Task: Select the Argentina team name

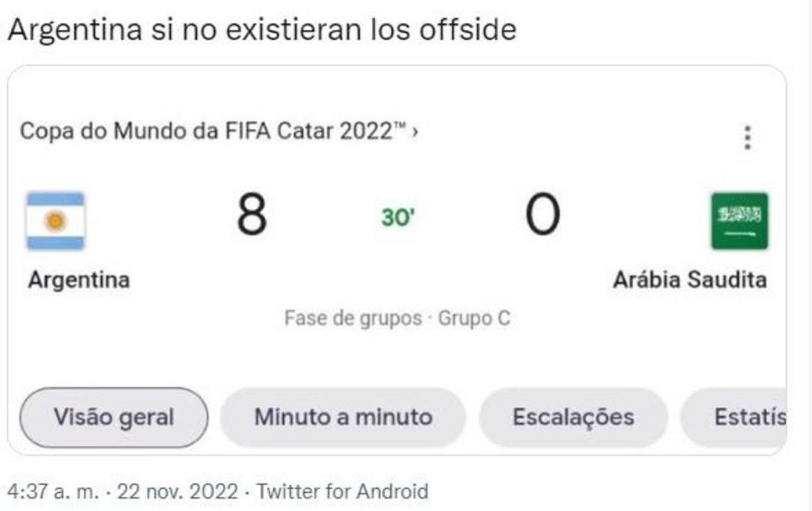Action: (80, 280)
